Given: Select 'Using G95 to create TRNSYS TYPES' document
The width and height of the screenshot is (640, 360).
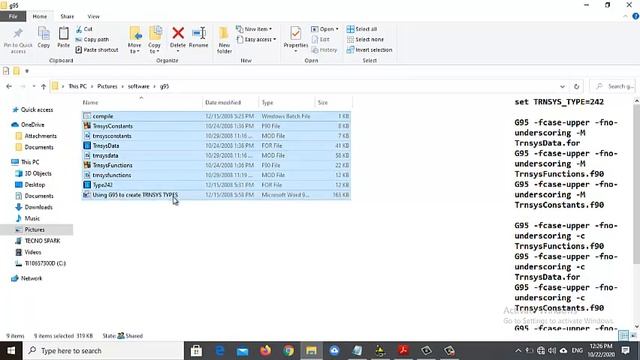Looking at the screenshot, I should pyautogui.click(x=216, y=195).
